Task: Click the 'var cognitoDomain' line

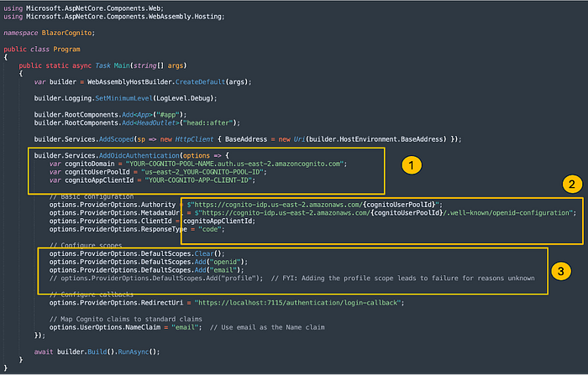Action: click(x=198, y=164)
